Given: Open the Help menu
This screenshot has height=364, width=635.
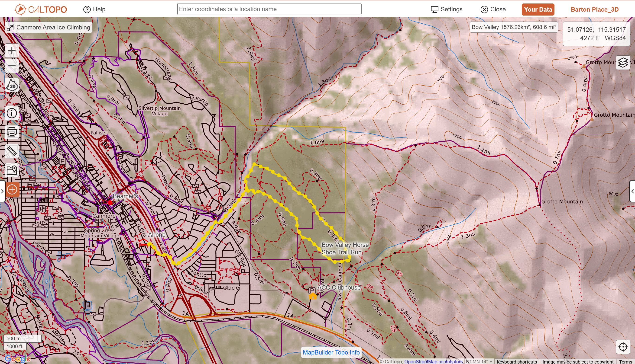Looking at the screenshot, I should point(95,9).
